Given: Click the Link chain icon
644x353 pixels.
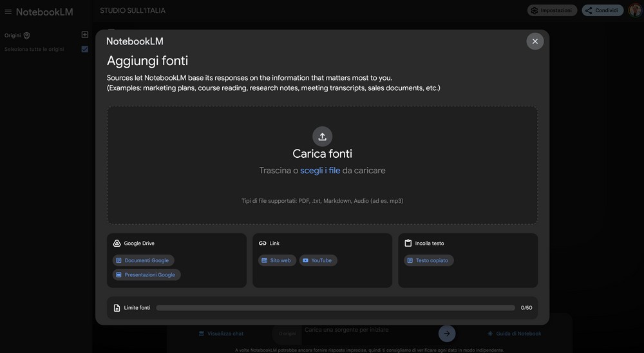Looking at the screenshot, I should point(262,243).
